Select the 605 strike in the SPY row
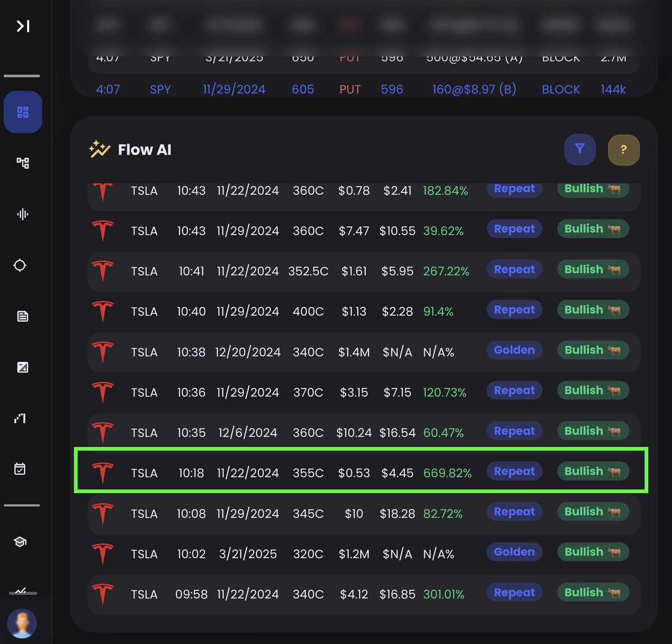This screenshot has height=644, width=672. (303, 89)
